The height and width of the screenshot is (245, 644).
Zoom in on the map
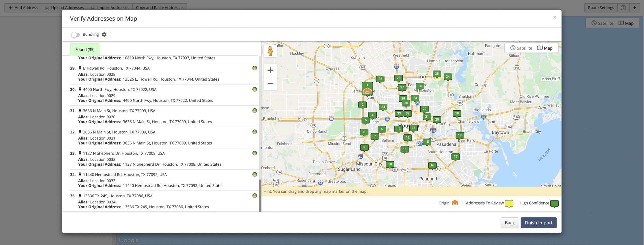(270, 70)
